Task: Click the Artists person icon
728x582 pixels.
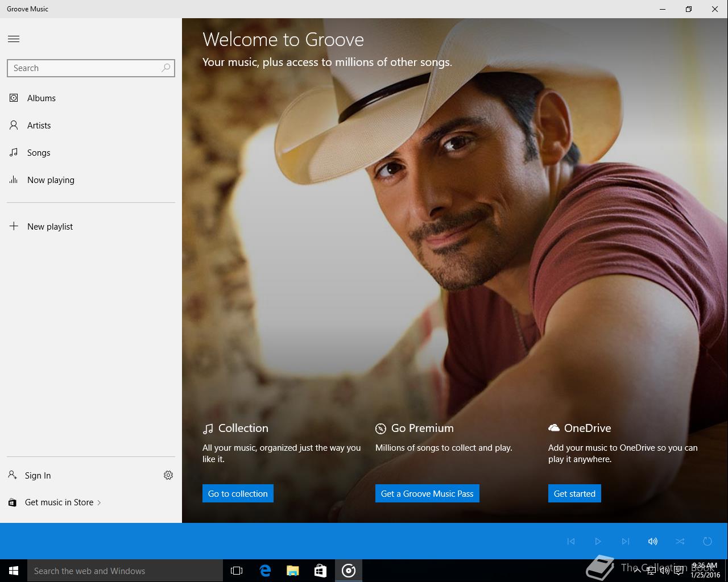Action: pyautogui.click(x=14, y=125)
